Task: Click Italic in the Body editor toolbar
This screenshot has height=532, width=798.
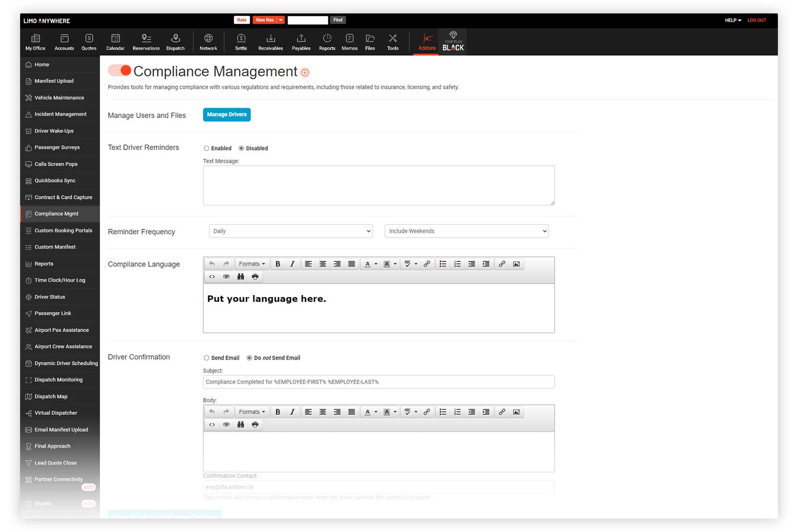Action: tap(292, 412)
